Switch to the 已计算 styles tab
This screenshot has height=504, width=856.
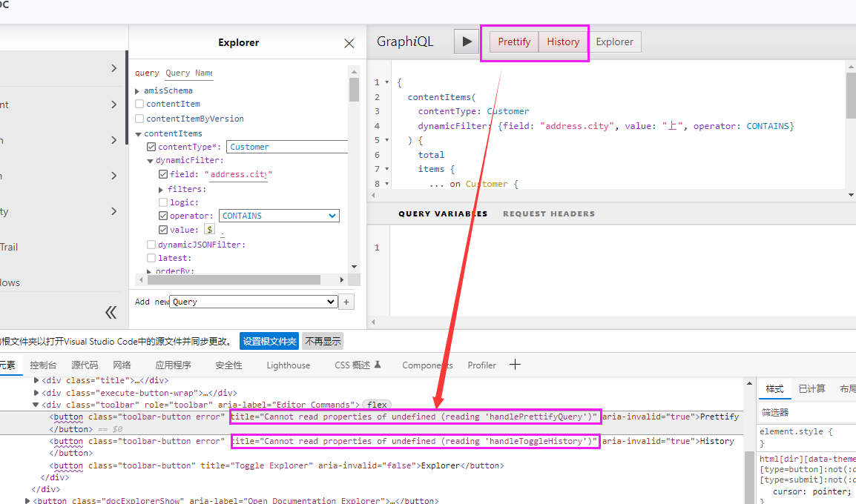tap(811, 388)
